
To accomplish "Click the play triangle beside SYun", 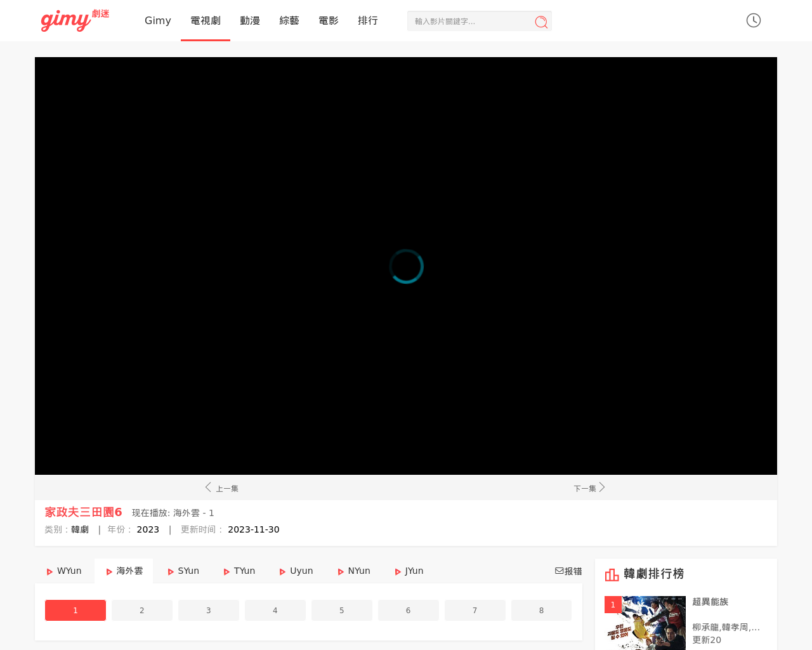I will click(171, 571).
